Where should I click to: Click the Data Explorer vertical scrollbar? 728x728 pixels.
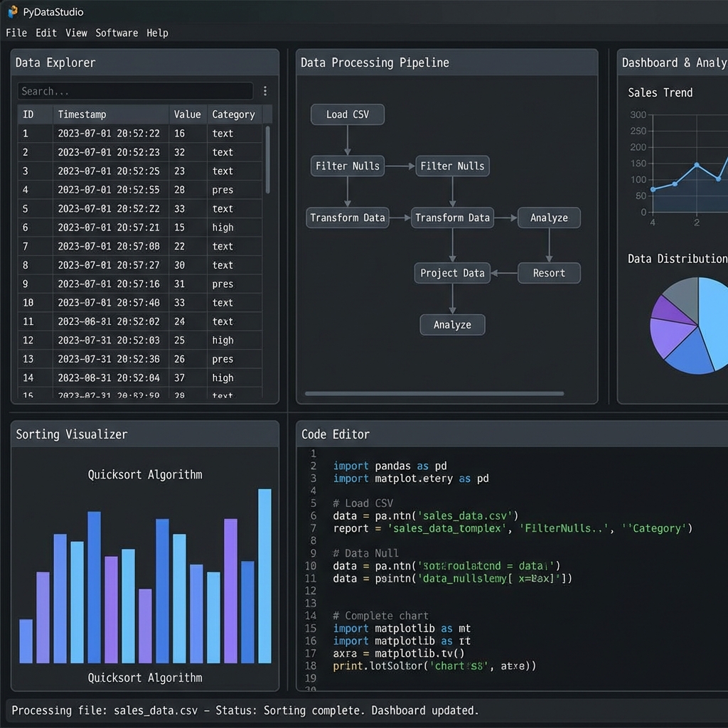[x=267, y=160]
